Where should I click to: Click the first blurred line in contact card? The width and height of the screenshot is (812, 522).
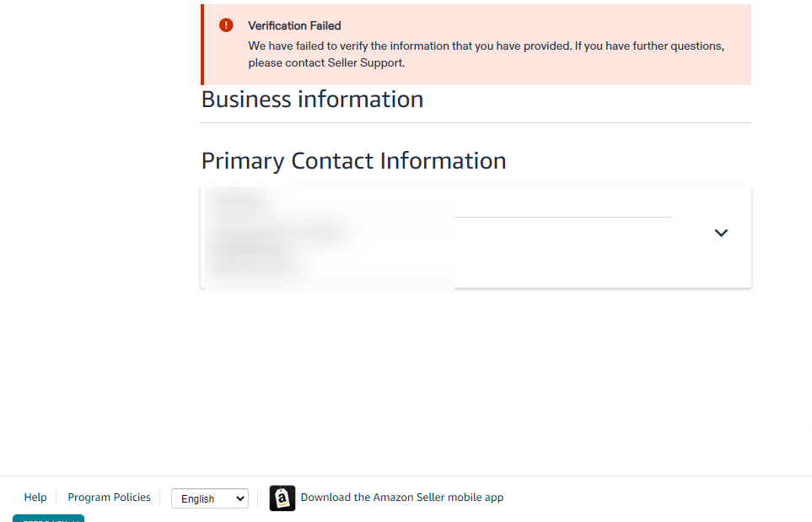tap(239, 198)
